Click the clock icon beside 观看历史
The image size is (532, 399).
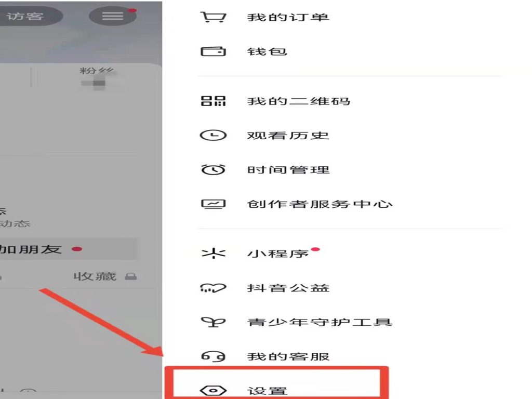[213, 136]
